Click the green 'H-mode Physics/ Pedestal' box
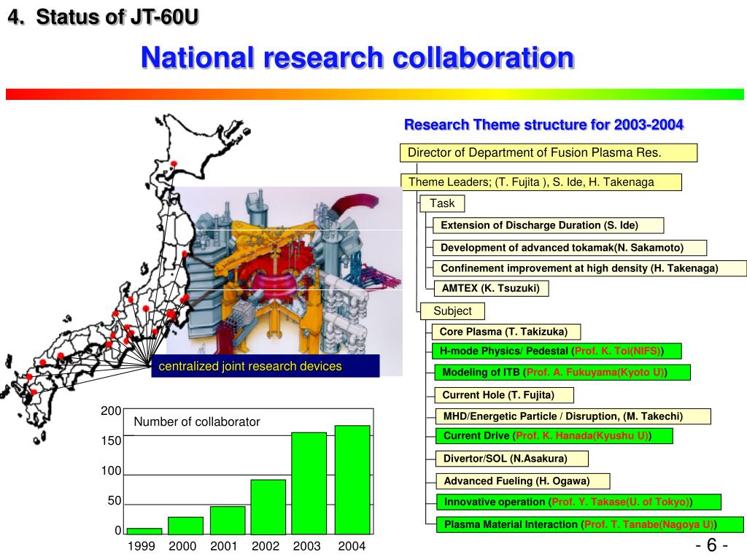The width and height of the screenshot is (747, 560). point(557,351)
